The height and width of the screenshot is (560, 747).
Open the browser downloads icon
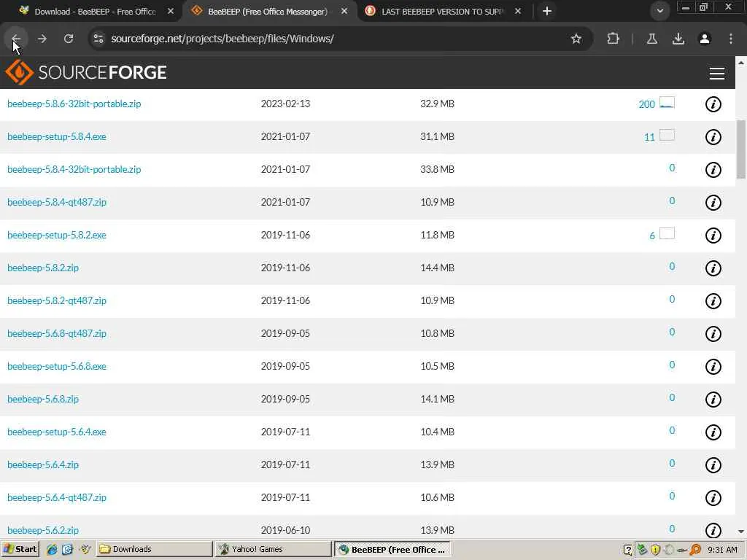tap(678, 39)
